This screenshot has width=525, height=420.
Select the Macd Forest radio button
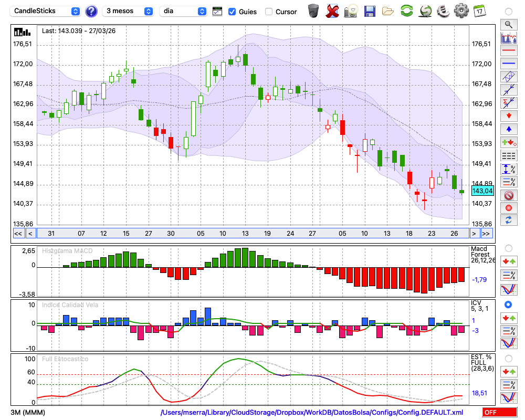coord(508,248)
